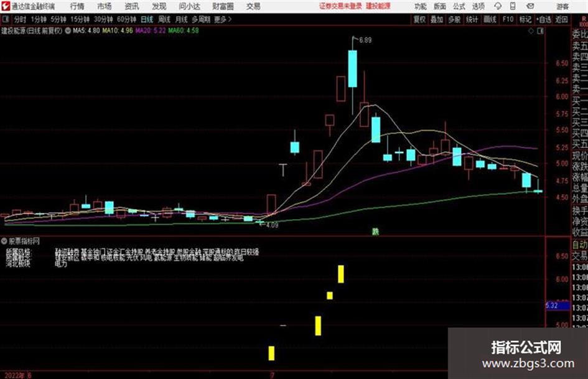Click the panel layout icon before 分时

click(5, 19)
